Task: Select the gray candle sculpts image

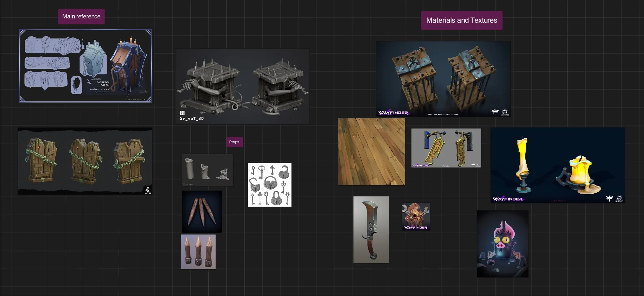Action: point(208,170)
